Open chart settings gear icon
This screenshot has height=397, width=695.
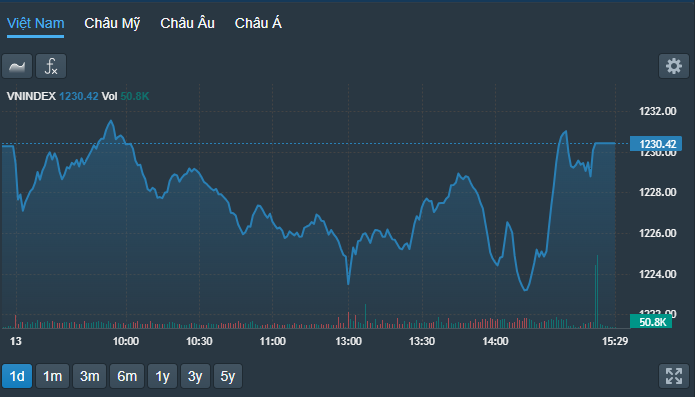(x=674, y=66)
